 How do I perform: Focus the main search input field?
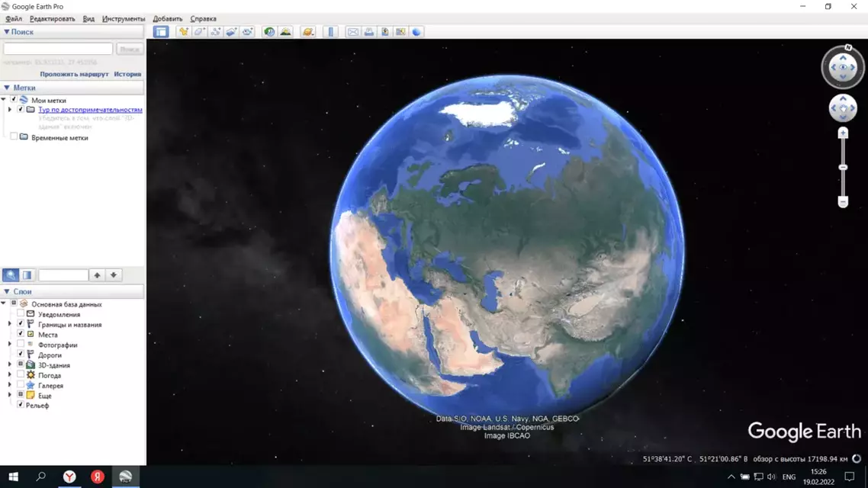coord(58,50)
